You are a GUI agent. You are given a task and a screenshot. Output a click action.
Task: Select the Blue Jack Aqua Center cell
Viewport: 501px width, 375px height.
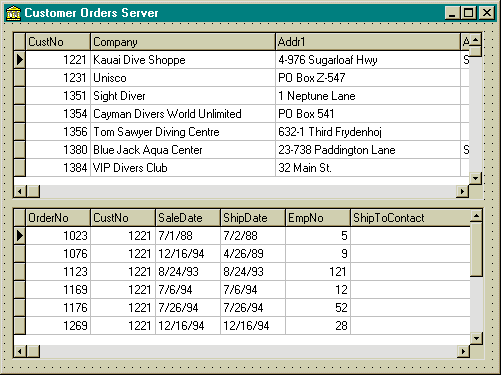[x=183, y=150]
